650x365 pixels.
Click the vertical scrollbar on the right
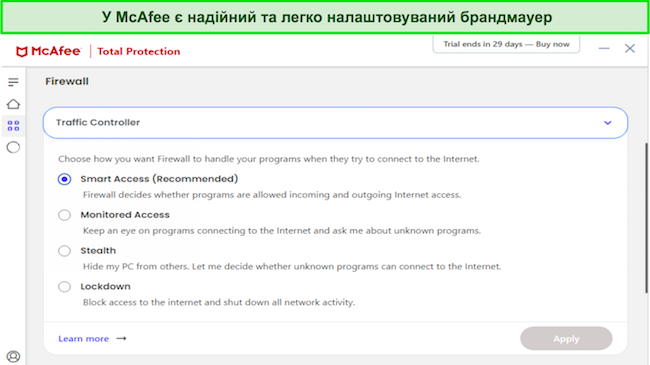click(x=647, y=218)
